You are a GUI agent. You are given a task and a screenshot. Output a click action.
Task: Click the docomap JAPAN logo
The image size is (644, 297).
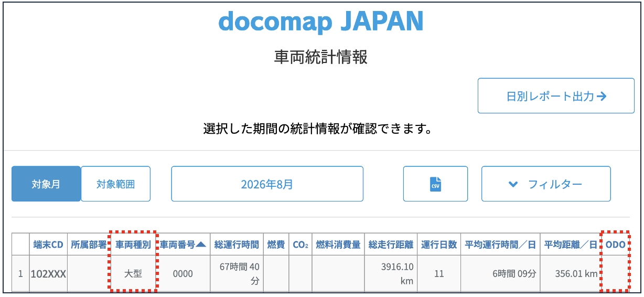[321, 22]
